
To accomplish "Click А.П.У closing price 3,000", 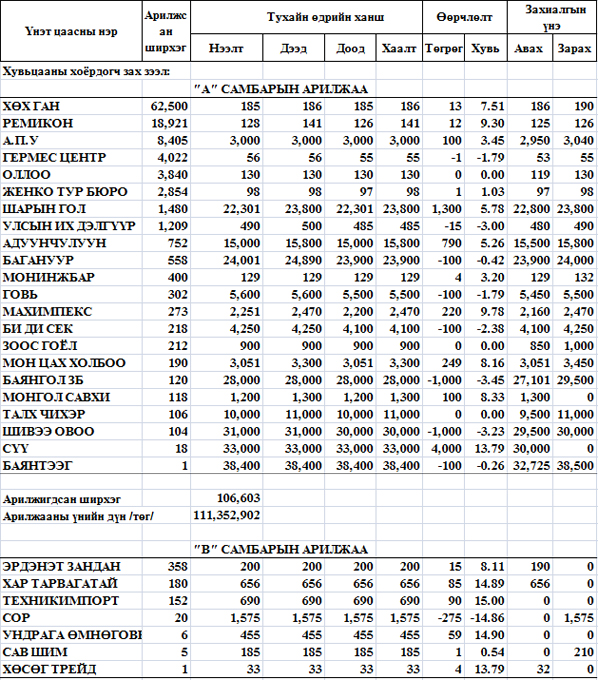I will click(399, 141).
